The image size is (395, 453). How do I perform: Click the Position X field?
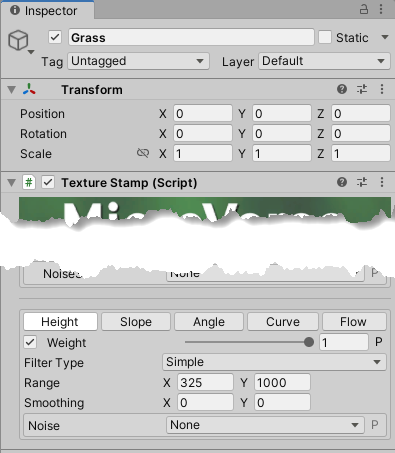pos(203,113)
